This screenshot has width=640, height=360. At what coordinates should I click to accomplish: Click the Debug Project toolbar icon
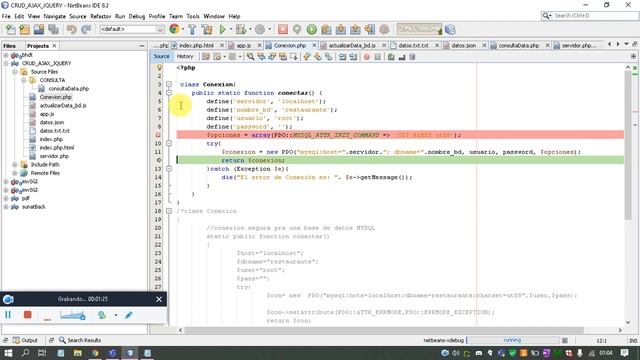(241, 29)
